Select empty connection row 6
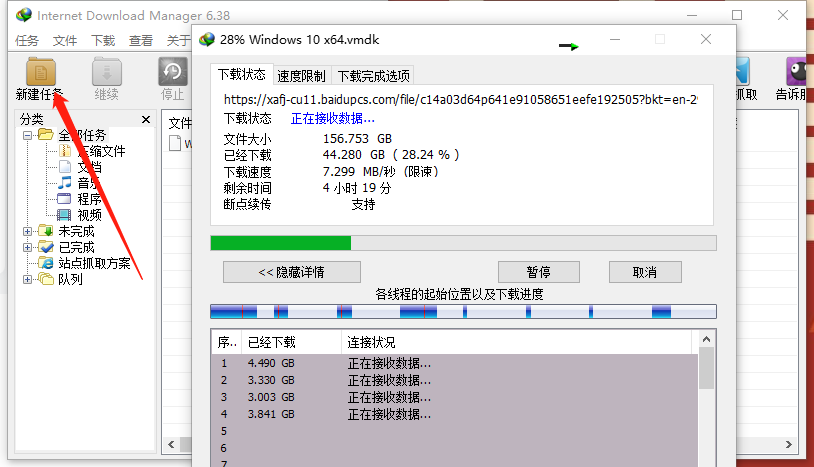The image size is (814, 467). (455, 448)
